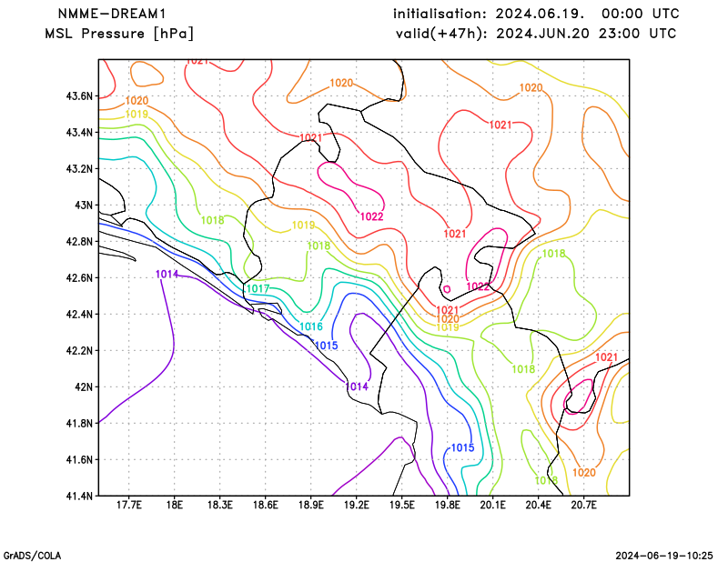Select the 'valid(+47h): 2024.JUN.20 23:00 UTC' line
This screenshot has width=728, height=562.
pos(536,34)
